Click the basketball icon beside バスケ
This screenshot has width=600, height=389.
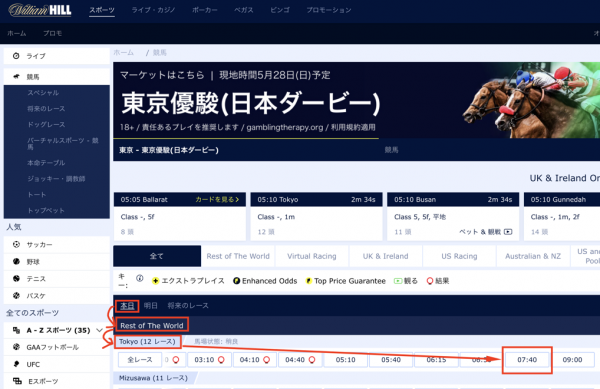[x=16, y=295]
